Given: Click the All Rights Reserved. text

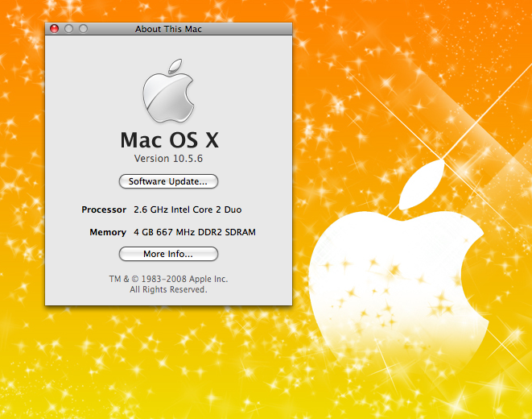Looking at the screenshot, I should coord(168,289).
